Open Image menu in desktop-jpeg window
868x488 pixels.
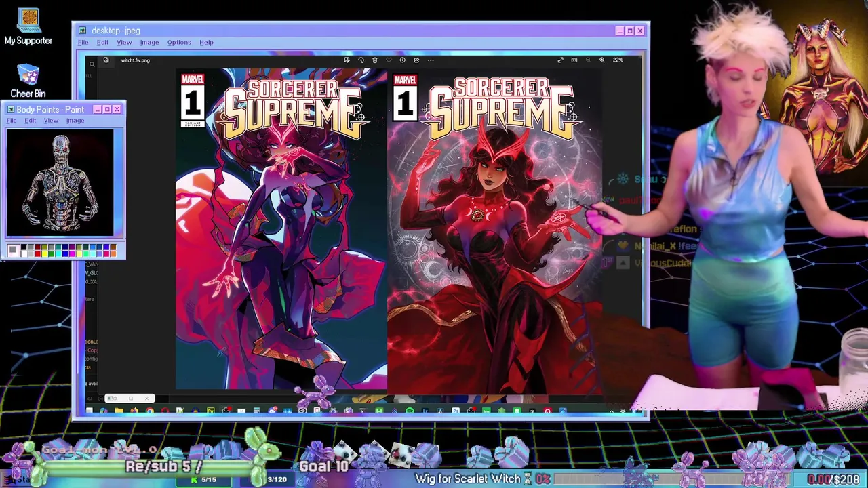point(149,42)
